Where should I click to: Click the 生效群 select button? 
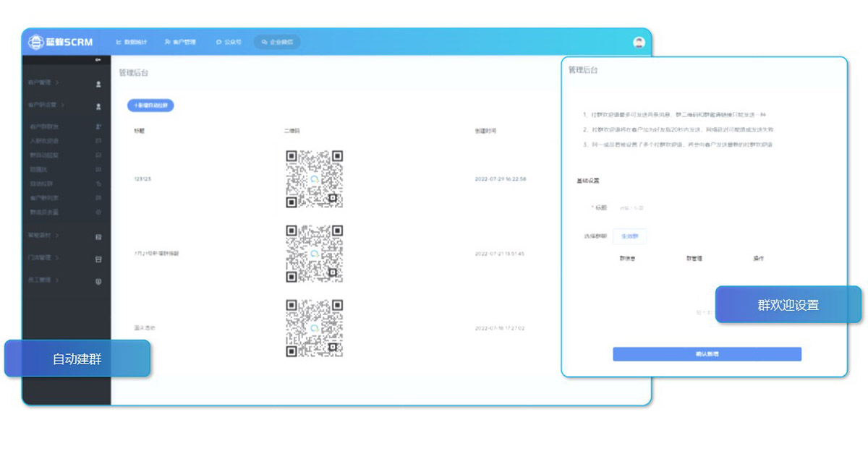click(x=629, y=236)
